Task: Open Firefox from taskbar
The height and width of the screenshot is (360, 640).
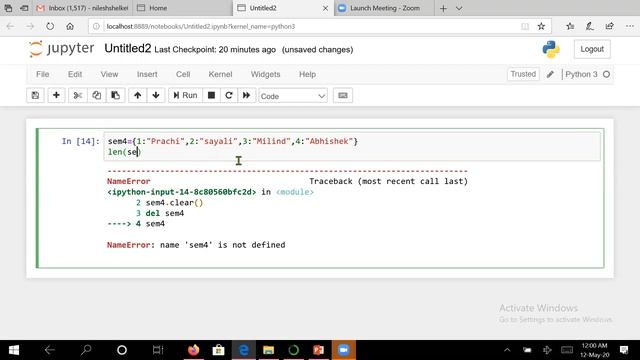Action: 193,350
